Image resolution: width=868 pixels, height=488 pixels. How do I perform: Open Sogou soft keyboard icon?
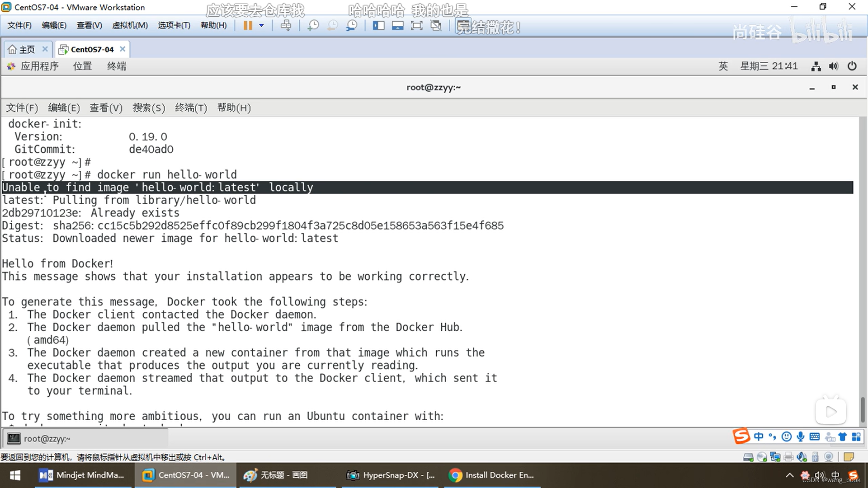(x=815, y=436)
